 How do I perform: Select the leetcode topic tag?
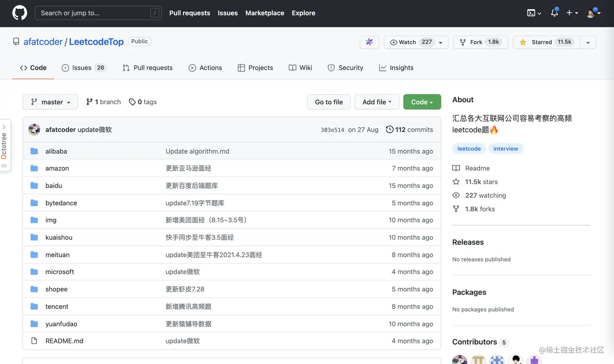469,149
